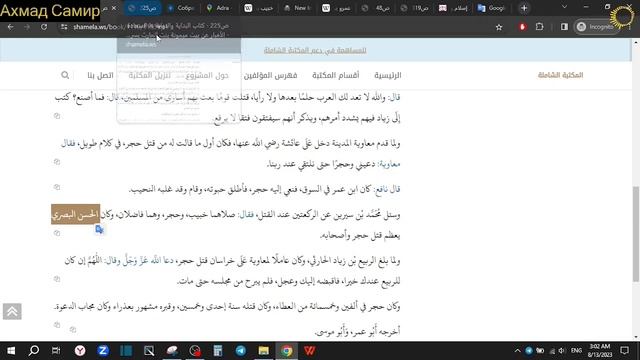Close the first browser tab

click(114, 8)
